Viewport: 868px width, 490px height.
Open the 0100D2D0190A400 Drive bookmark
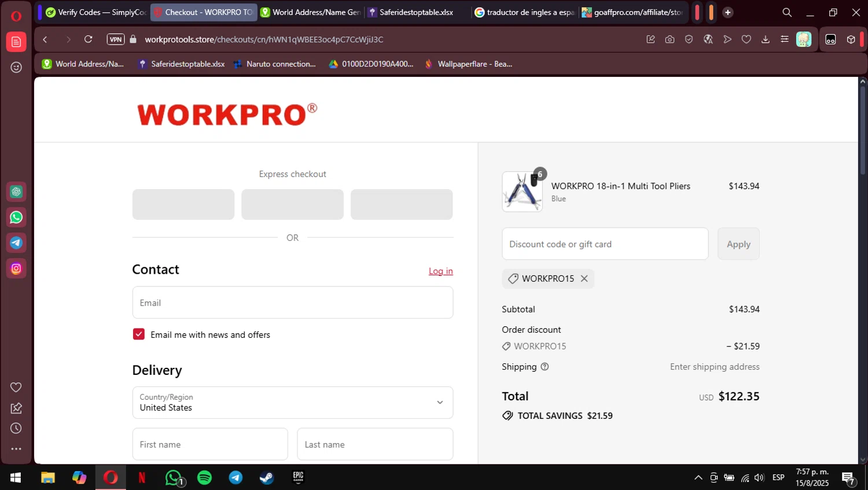pyautogui.click(x=371, y=64)
